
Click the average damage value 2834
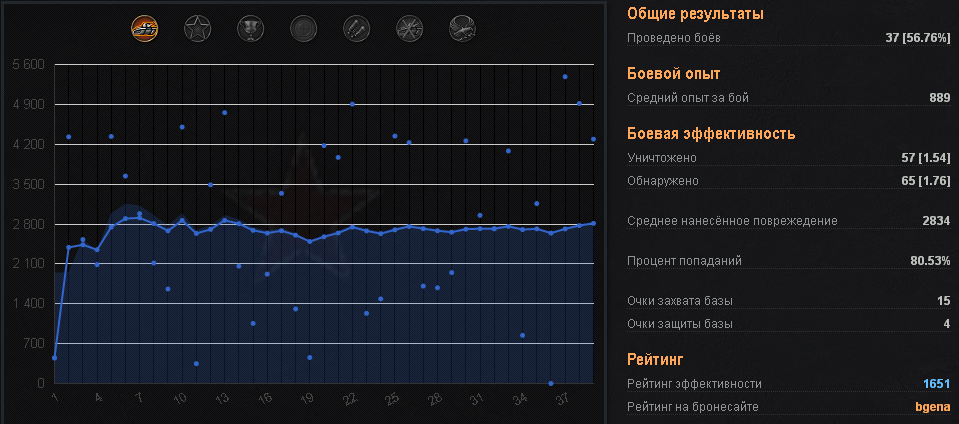coord(936,221)
